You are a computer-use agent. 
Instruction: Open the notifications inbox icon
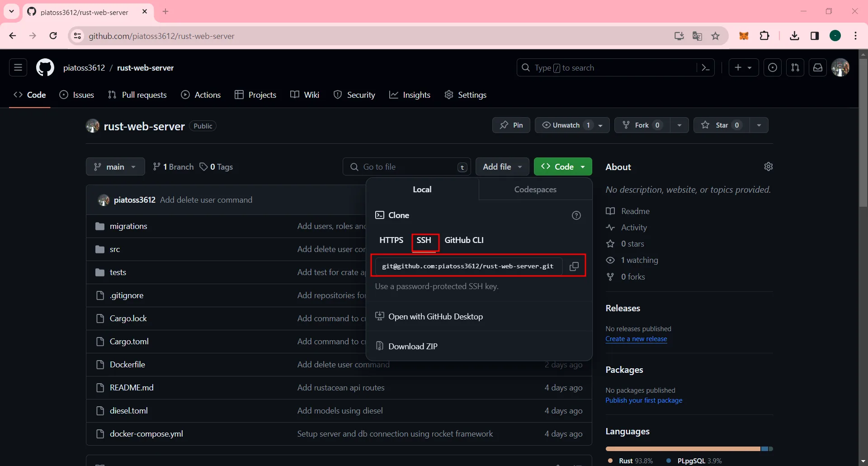click(x=818, y=68)
